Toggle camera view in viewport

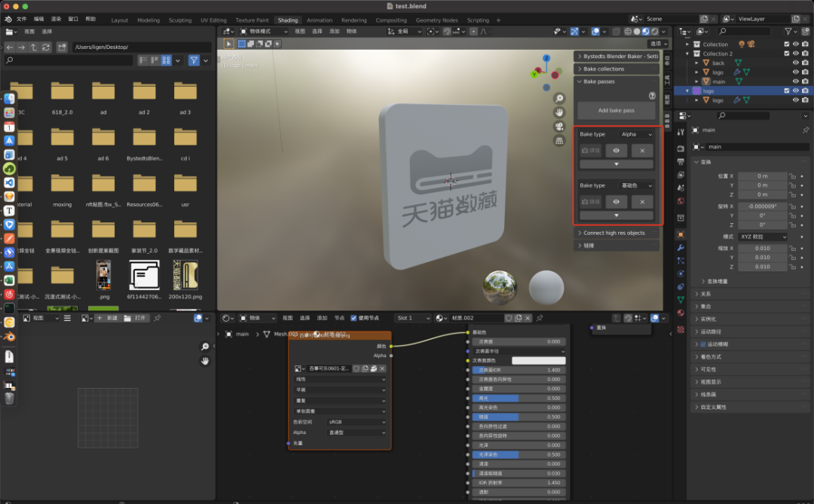559,126
